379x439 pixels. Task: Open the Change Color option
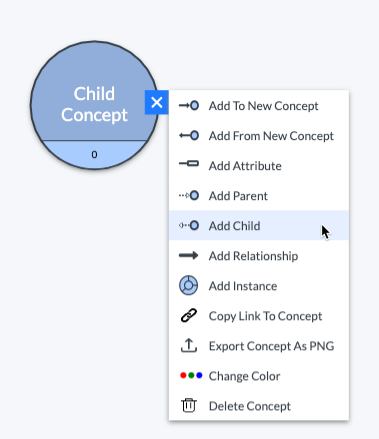[x=259, y=376]
